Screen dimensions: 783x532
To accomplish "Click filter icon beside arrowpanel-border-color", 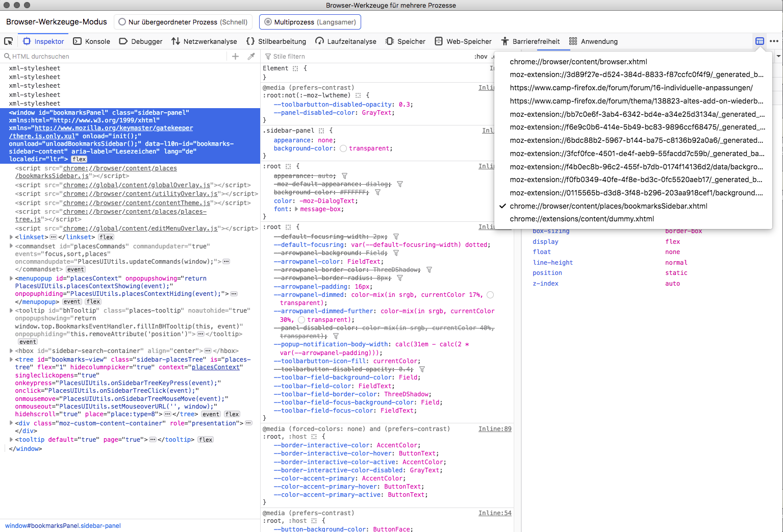I will [429, 270].
